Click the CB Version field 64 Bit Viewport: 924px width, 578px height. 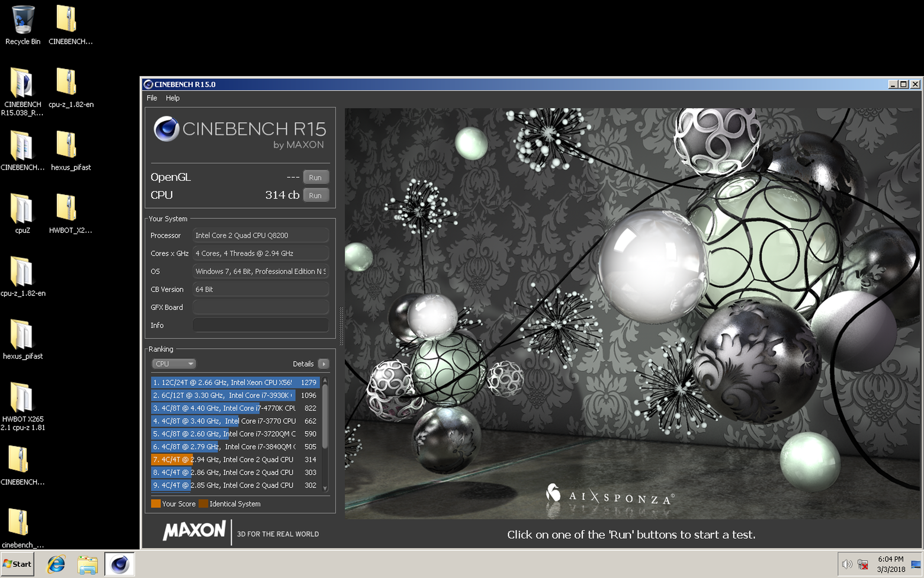coord(260,290)
